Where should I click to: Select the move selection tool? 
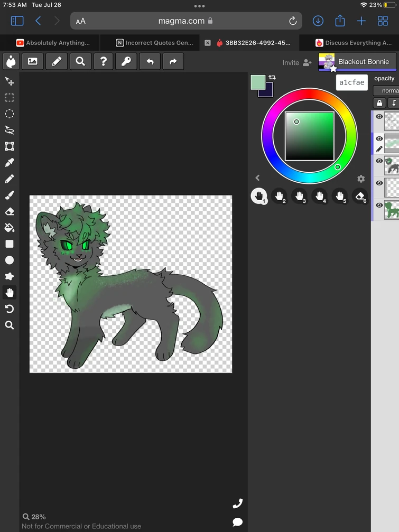(10, 81)
